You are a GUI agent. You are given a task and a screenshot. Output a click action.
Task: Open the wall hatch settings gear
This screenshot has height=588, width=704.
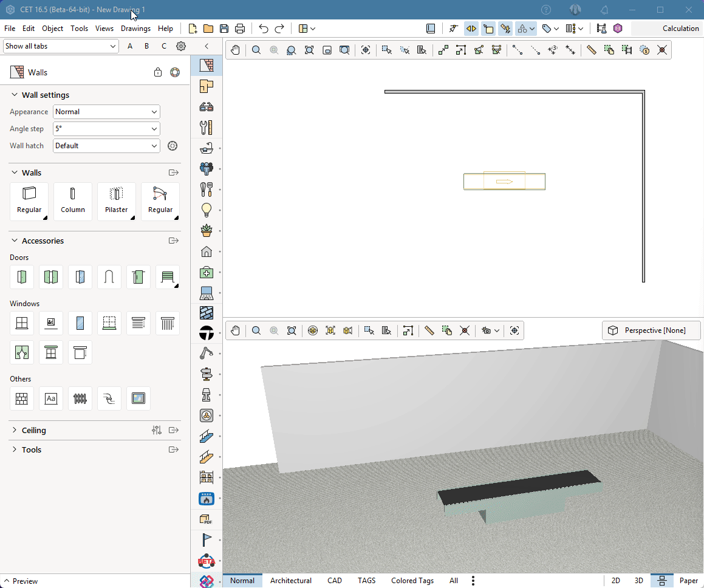pyautogui.click(x=173, y=146)
